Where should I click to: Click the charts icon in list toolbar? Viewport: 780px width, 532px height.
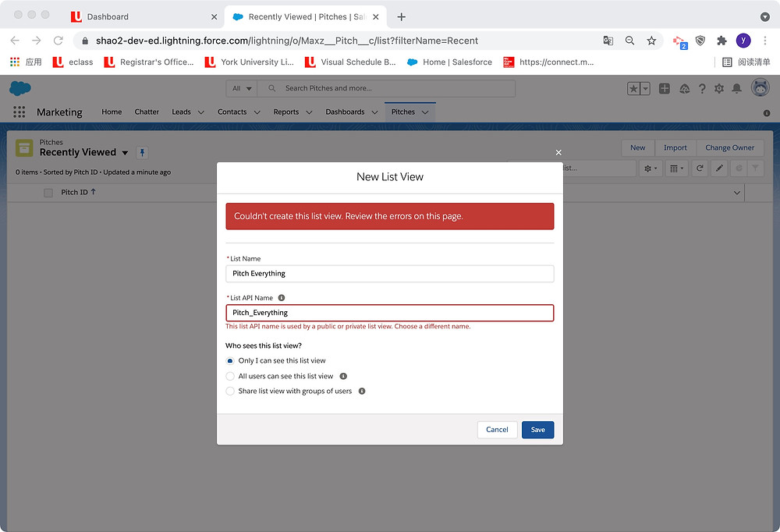click(739, 168)
